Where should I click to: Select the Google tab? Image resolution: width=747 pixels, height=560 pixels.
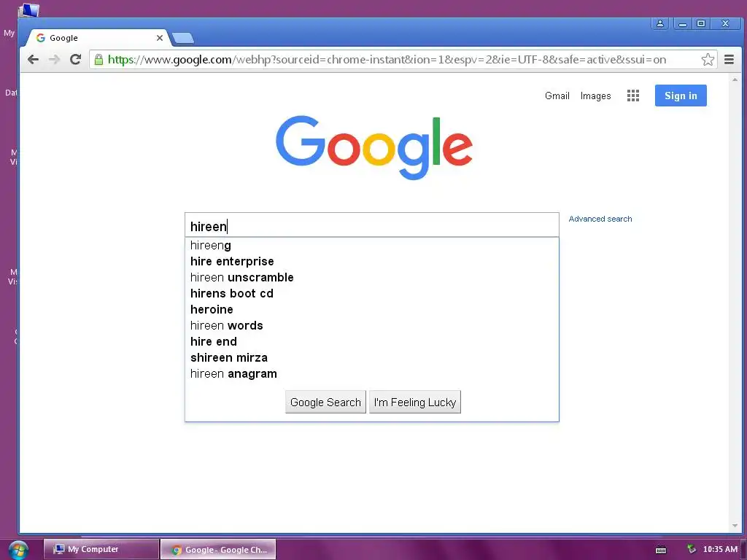pyautogui.click(x=98, y=38)
